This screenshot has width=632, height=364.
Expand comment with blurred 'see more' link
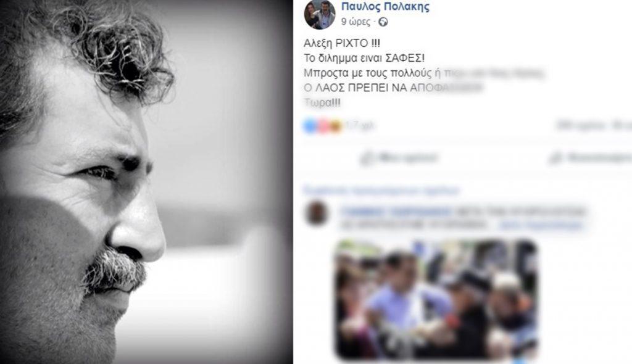541,225
